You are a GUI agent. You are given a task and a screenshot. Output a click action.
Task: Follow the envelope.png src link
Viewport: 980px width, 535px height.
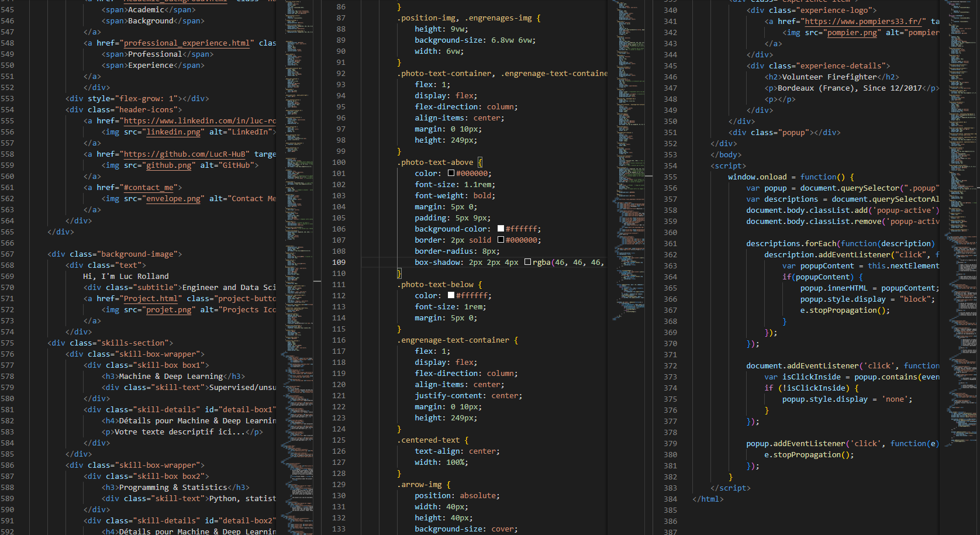pyautogui.click(x=173, y=199)
